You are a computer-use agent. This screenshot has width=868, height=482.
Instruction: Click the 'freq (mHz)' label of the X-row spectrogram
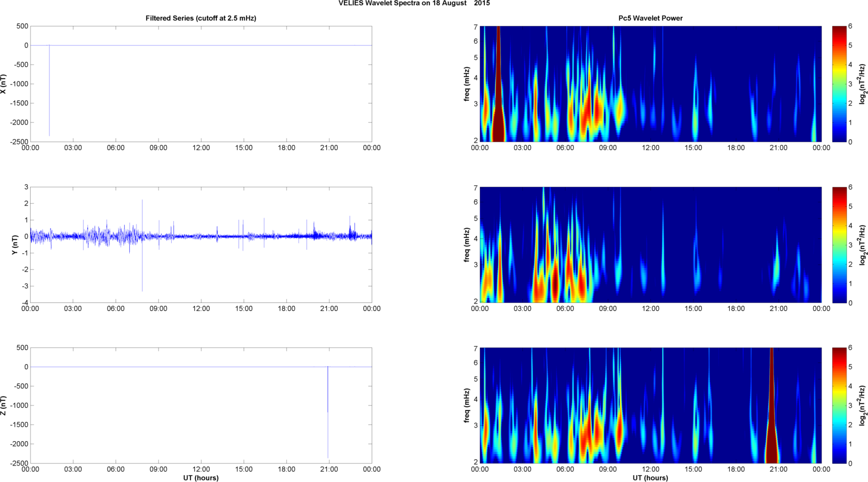466,84
